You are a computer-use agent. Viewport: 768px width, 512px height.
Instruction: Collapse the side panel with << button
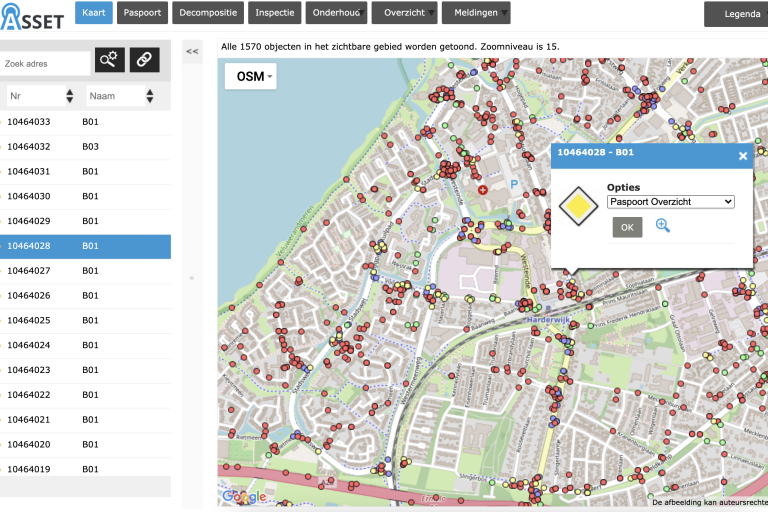coord(192,51)
